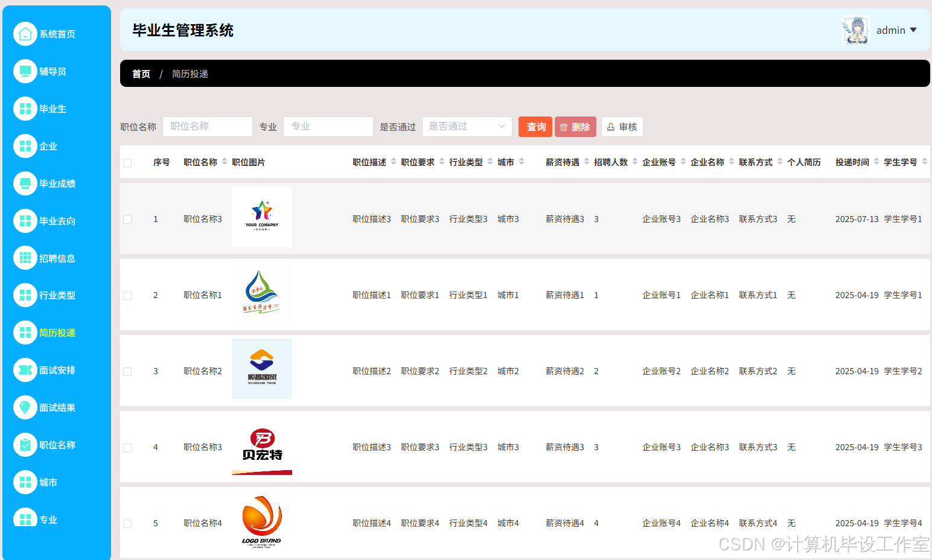Click the 城市 sidebar icon
The width and height of the screenshot is (932, 560).
tap(25, 482)
